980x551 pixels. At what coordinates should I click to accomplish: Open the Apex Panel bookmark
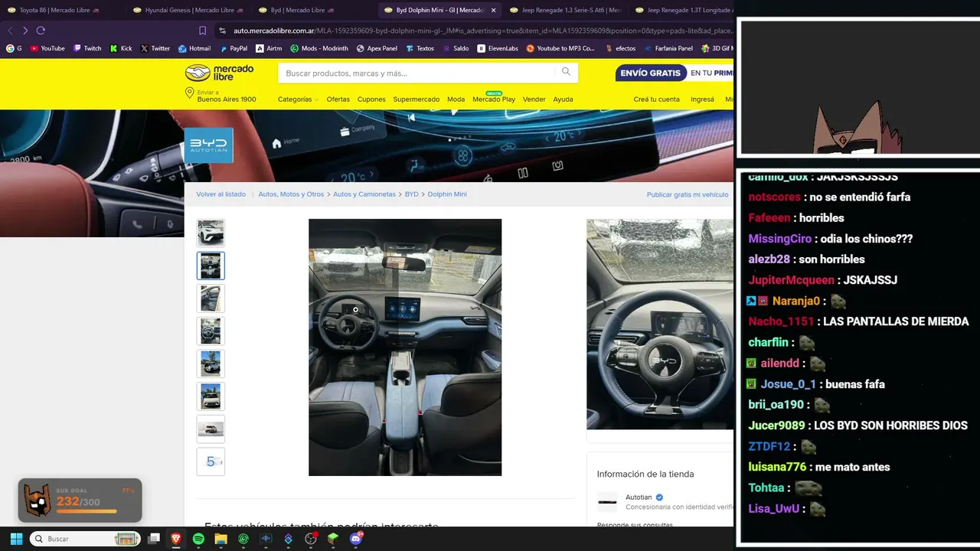click(x=377, y=48)
